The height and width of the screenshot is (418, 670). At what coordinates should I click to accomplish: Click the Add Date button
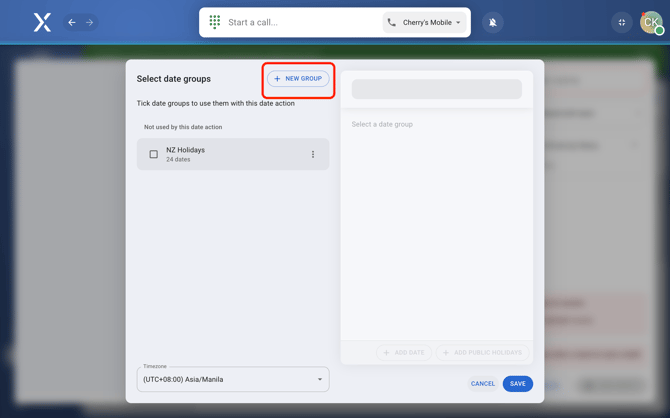click(404, 353)
